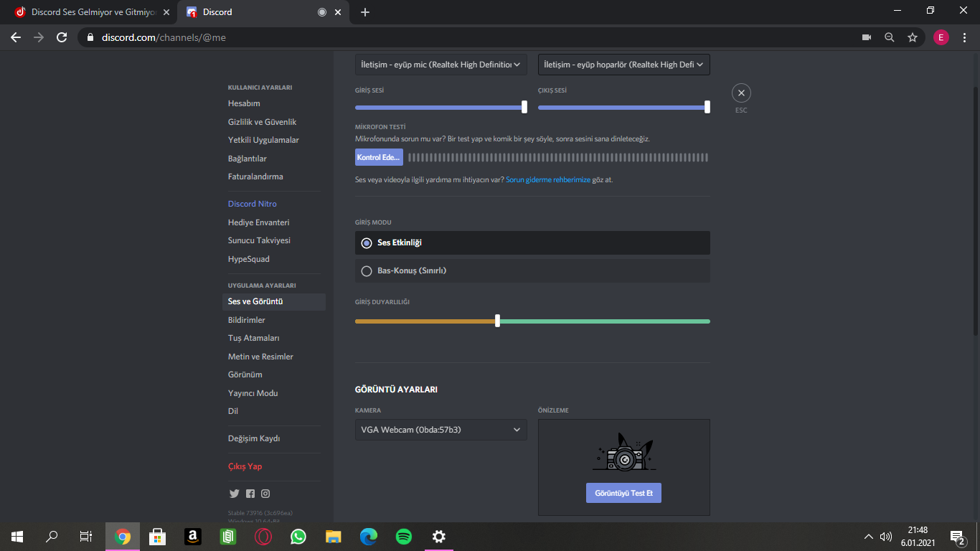
Task: Click the Giriş Sesi volume slider handle
Action: (x=524, y=107)
